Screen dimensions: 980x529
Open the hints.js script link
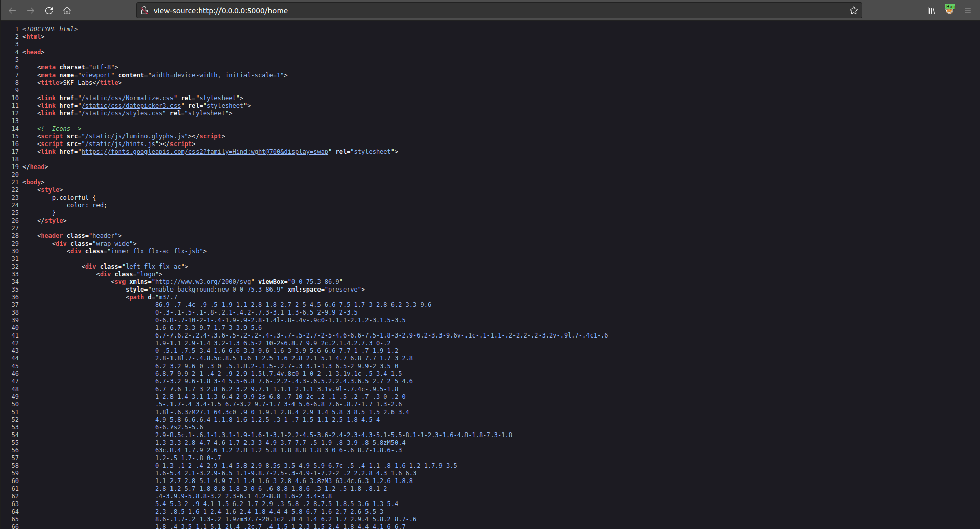coord(120,144)
